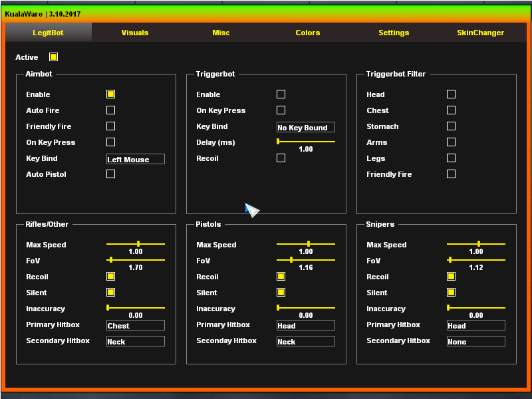Click the Pistols Max Speed slider

tap(306, 244)
